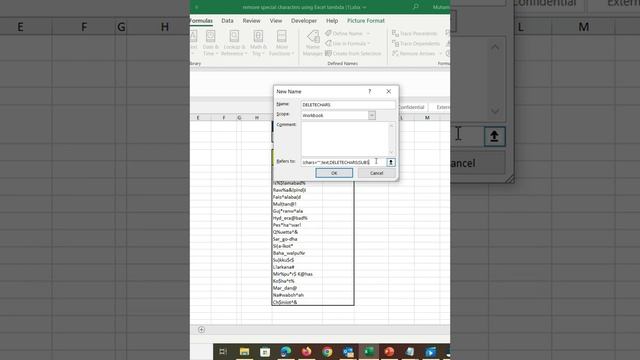Screen dimensions: 640x360
Task: Click inside the Comment text box
Action: click(345, 139)
